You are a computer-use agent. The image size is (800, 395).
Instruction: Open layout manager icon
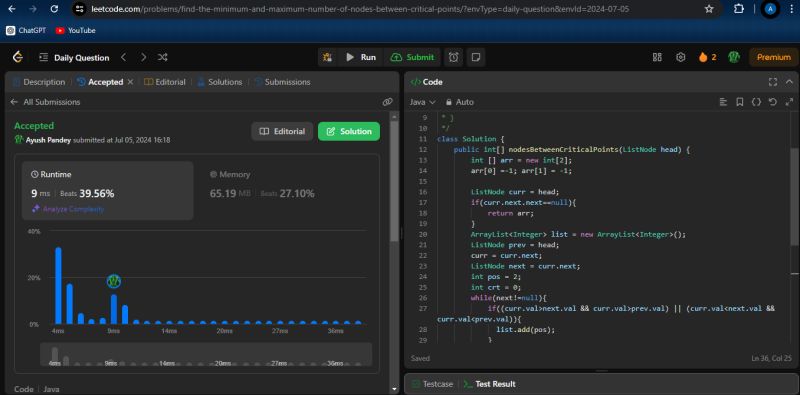point(657,57)
